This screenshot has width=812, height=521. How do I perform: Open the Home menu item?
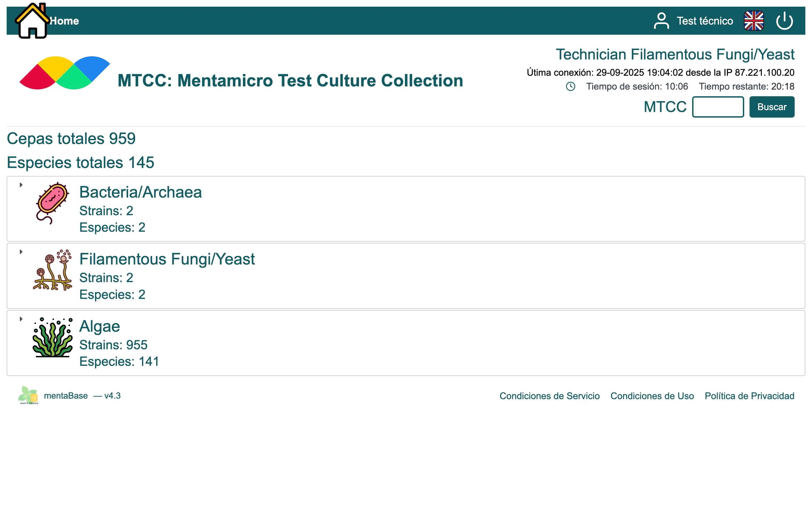(x=64, y=21)
